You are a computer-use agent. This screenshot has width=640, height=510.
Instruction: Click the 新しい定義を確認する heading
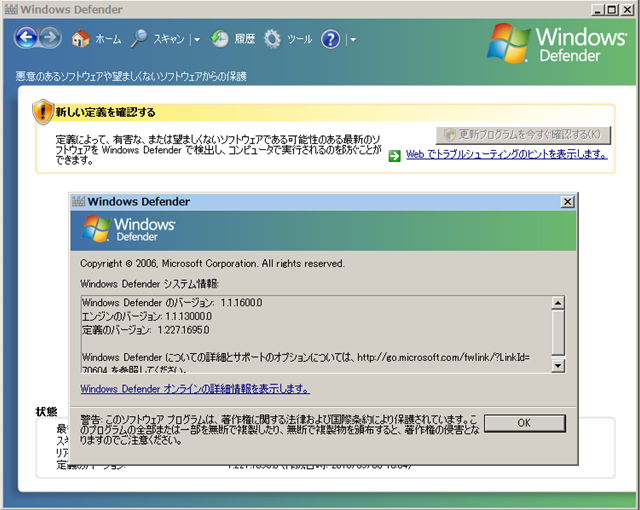[x=105, y=112]
